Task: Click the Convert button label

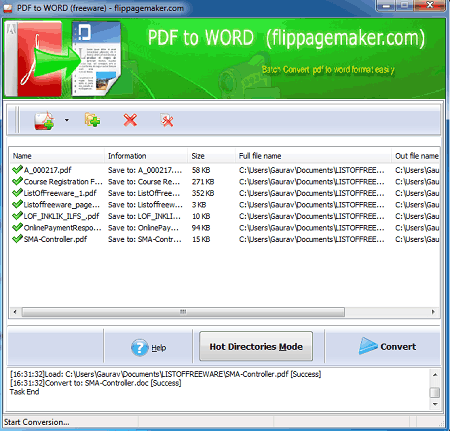Action: point(398,347)
